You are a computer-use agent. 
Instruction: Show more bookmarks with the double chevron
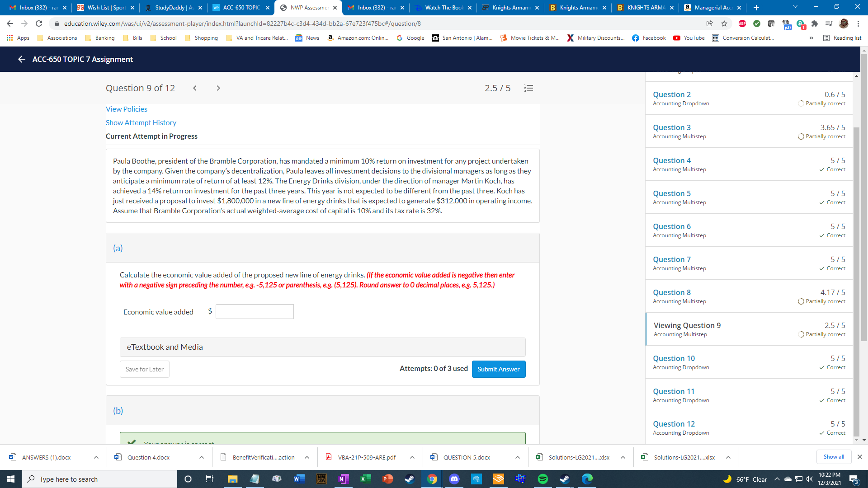click(x=811, y=38)
